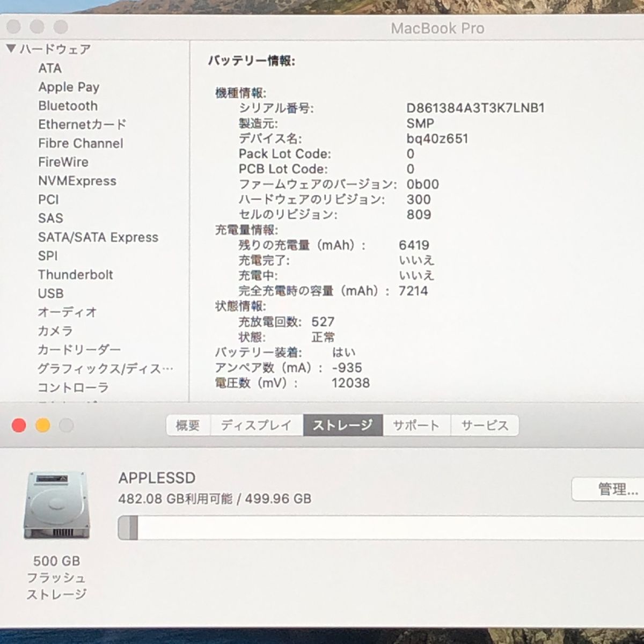
Task: Click the 機種情報: section label
Action: coord(240,93)
